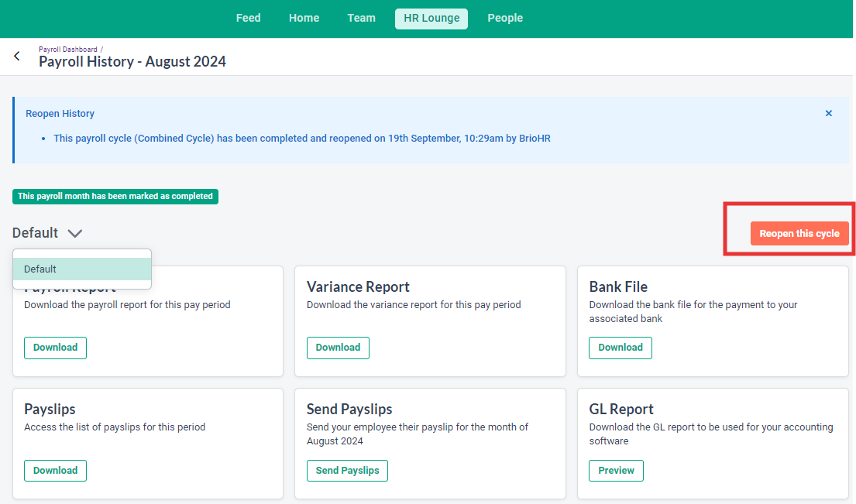856x504 pixels.
Task: Open the People section
Action: click(504, 17)
